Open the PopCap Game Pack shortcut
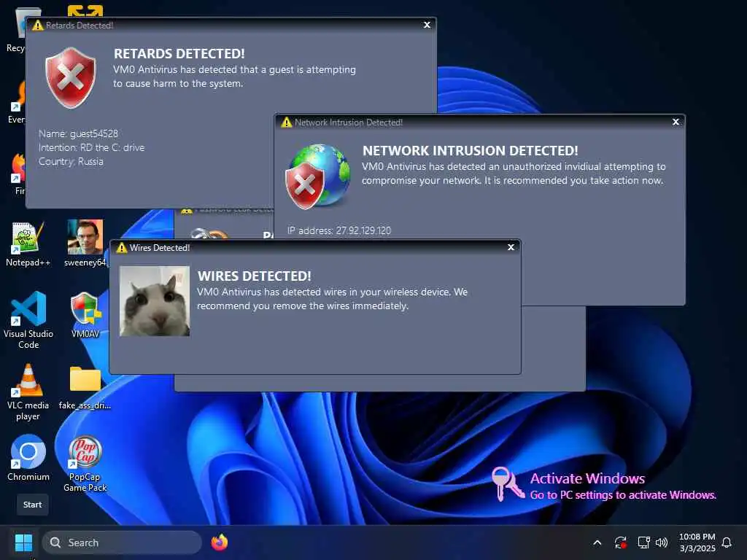 pyautogui.click(x=85, y=464)
